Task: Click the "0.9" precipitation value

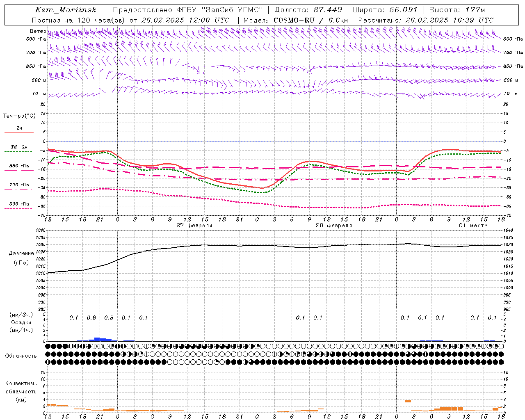Action: 91,317
